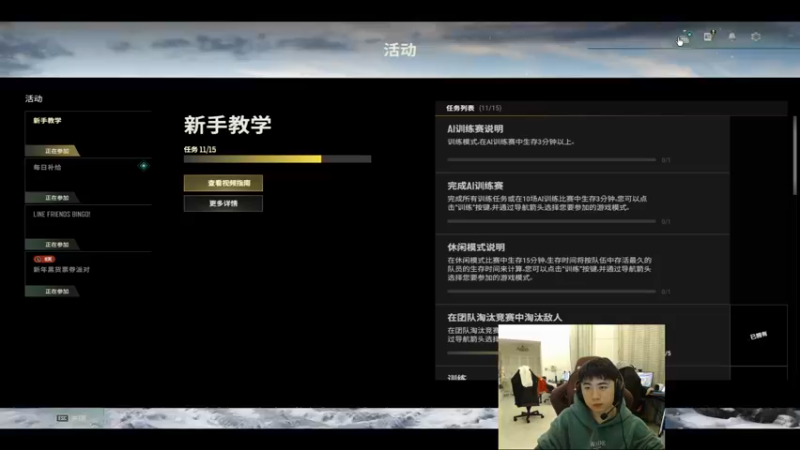Screen dimensions: 800x450
Task: Click the mission list vertical scrollbar
Action: pyautogui.click(x=795, y=156)
